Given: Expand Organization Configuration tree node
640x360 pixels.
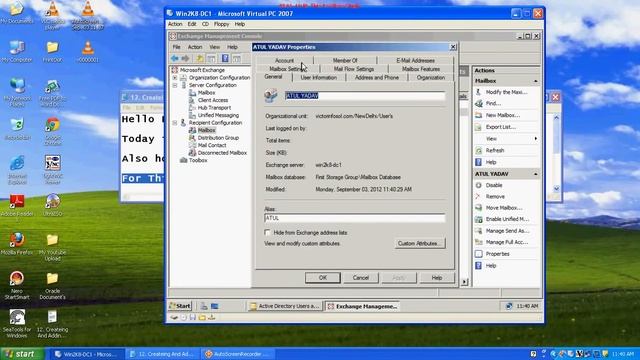Looking at the screenshot, I should (175, 78).
